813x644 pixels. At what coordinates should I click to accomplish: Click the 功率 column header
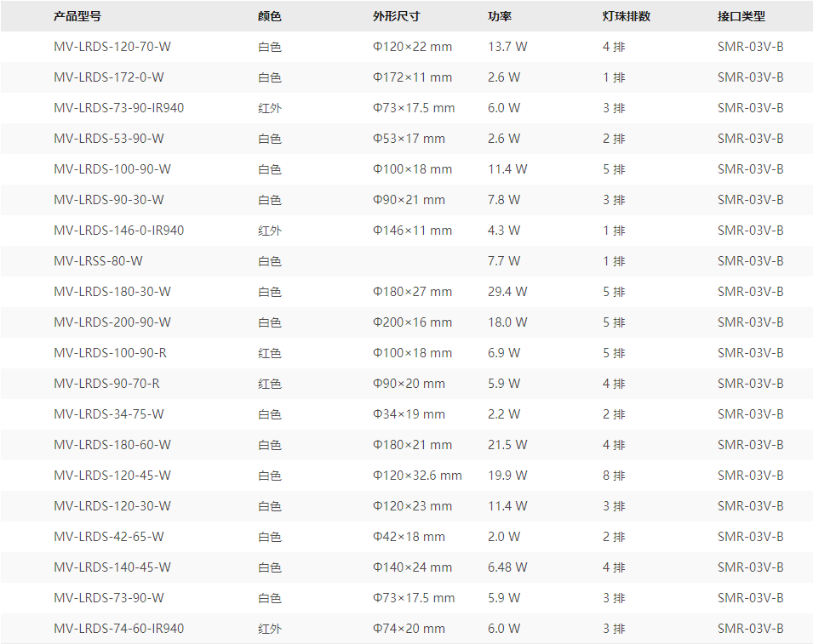500,16
